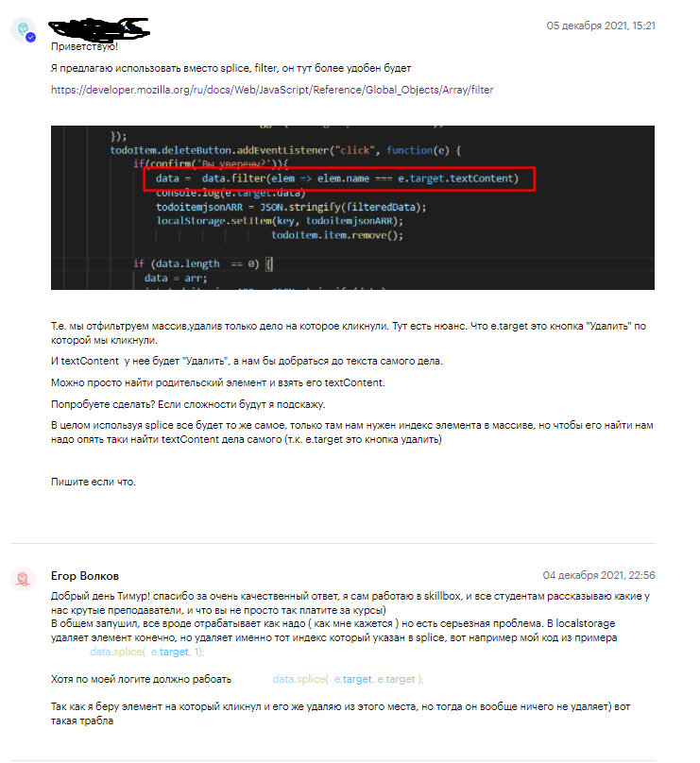Viewport: 700px width, 763px height.
Task: Click the data.splice(e.target, 1) code snippet
Action: (147, 652)
